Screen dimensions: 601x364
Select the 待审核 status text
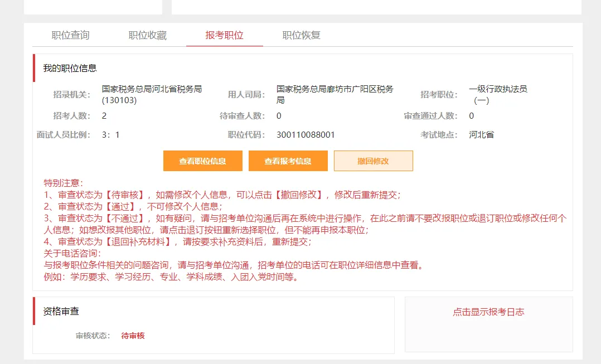click(133, 336)
